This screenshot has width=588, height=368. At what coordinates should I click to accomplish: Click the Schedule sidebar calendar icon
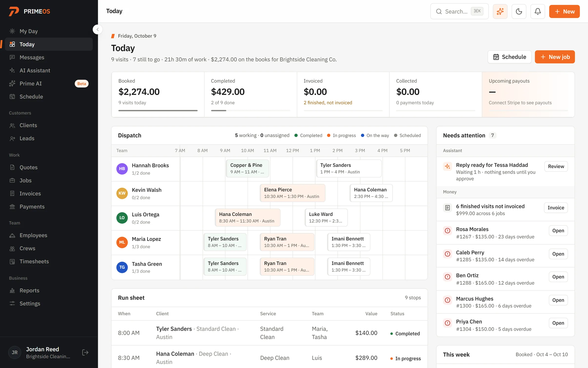pyautogui.click(x=12, y=97)
